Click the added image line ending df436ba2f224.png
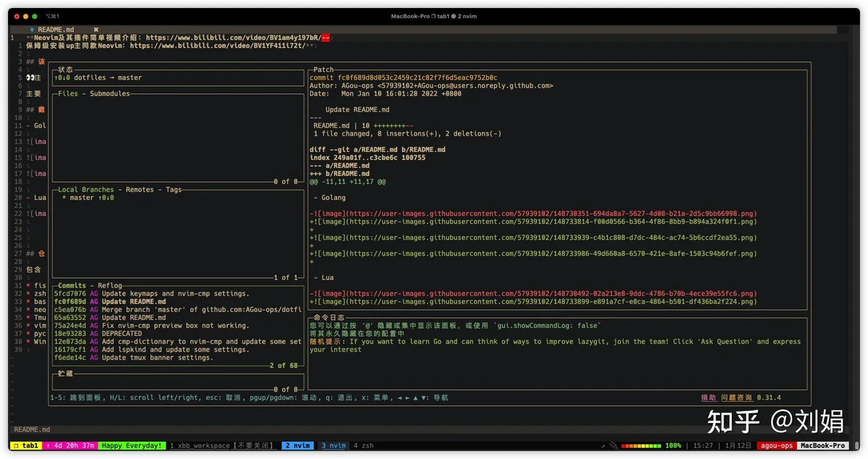868x459 pixels. (x=533, y=302)
